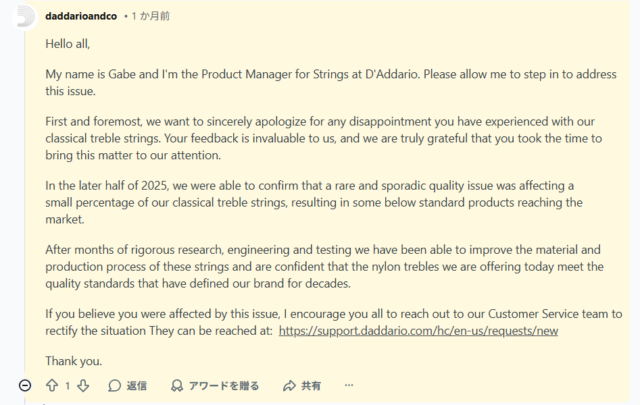Screen dimensions: 640x405
Task: Click the speech bubble reply icon
Action: [x=115, y=385]
